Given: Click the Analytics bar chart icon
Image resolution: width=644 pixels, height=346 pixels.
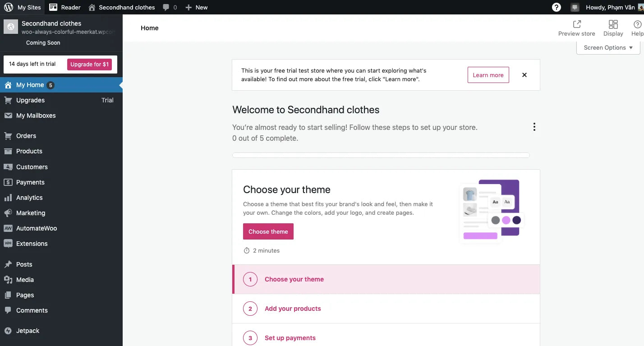Looking at the screenshot, I should click(x=8, y=198).
